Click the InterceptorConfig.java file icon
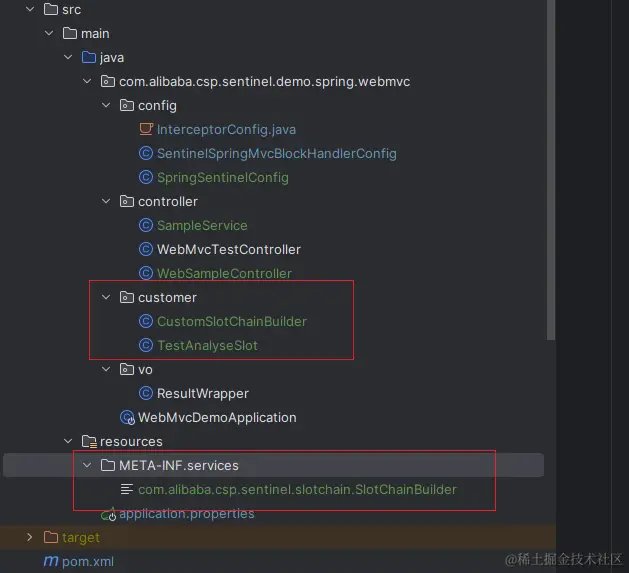Screen dimensions: 629x573 coord(146,129)
